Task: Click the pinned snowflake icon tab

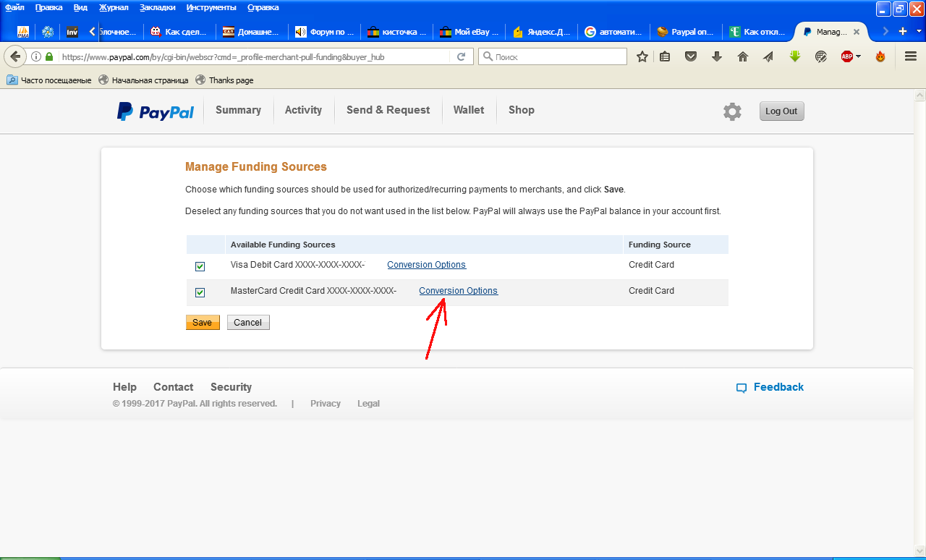Action: pos(48,32)
